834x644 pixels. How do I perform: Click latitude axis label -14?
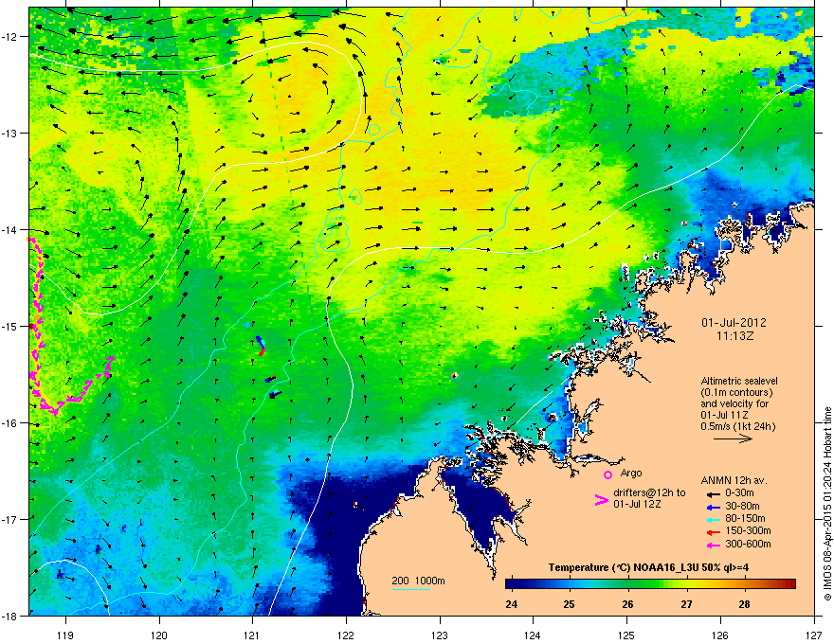(x=10, y=229)
